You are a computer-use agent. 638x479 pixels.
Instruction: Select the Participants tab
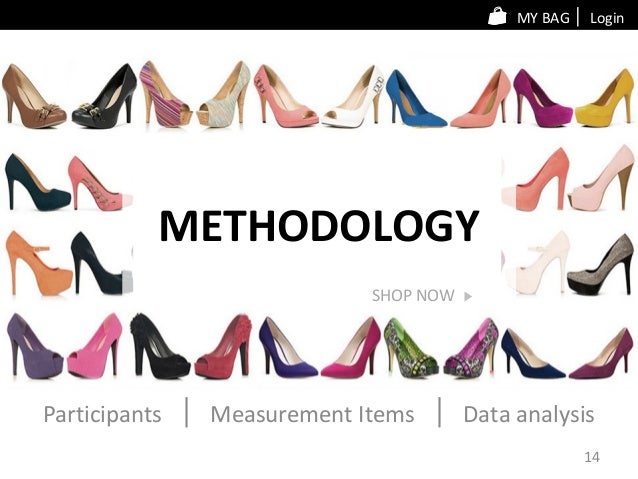tap(102, 415)
